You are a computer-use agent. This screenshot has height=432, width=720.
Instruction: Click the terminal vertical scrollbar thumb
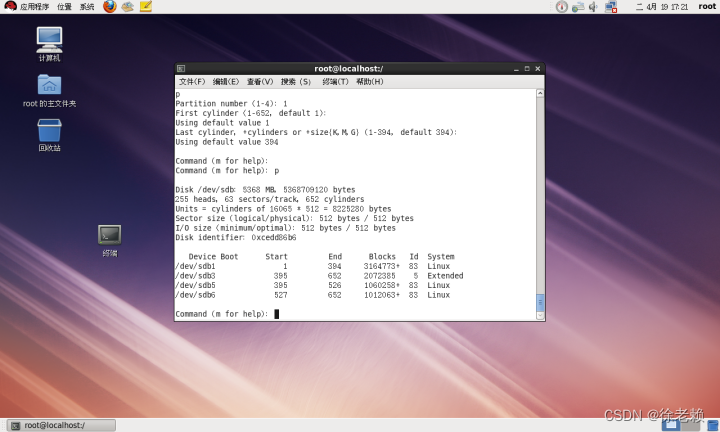[540, 303]
